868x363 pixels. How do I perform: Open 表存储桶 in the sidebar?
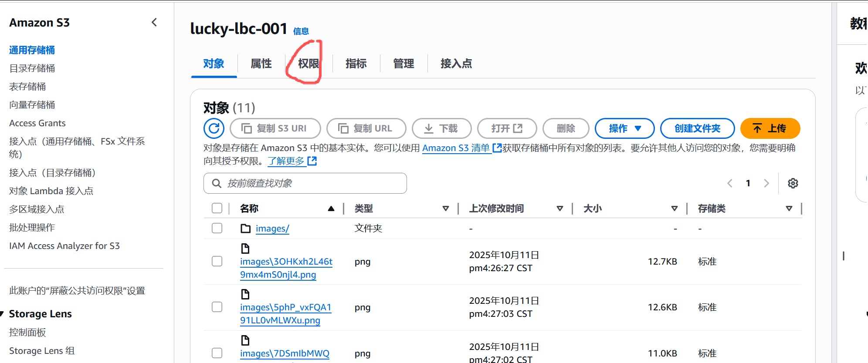click(27, 87)
